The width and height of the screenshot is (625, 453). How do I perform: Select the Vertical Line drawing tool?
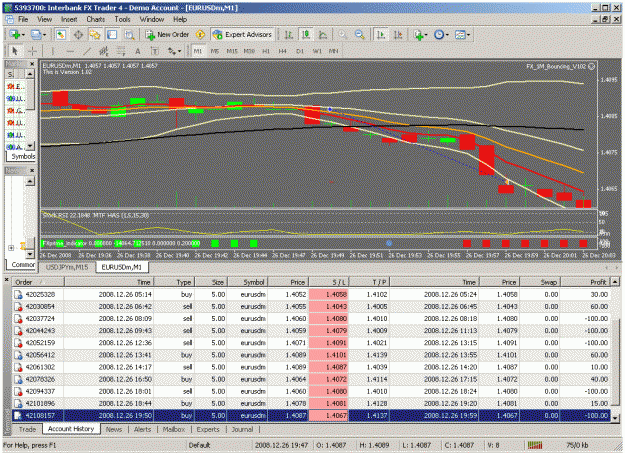pyautogui.click(x=53, y=51)
